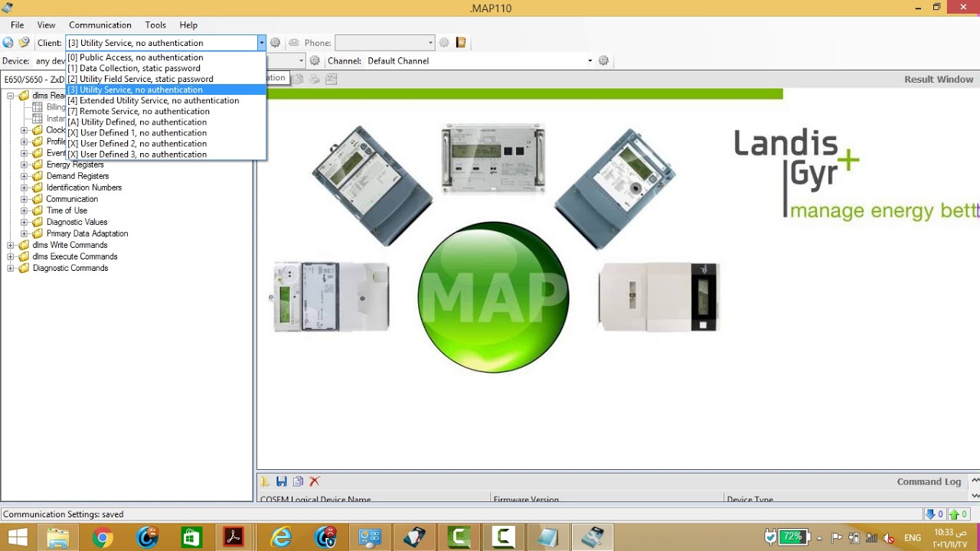Click the open file icon beside globe

coord(24,43)
